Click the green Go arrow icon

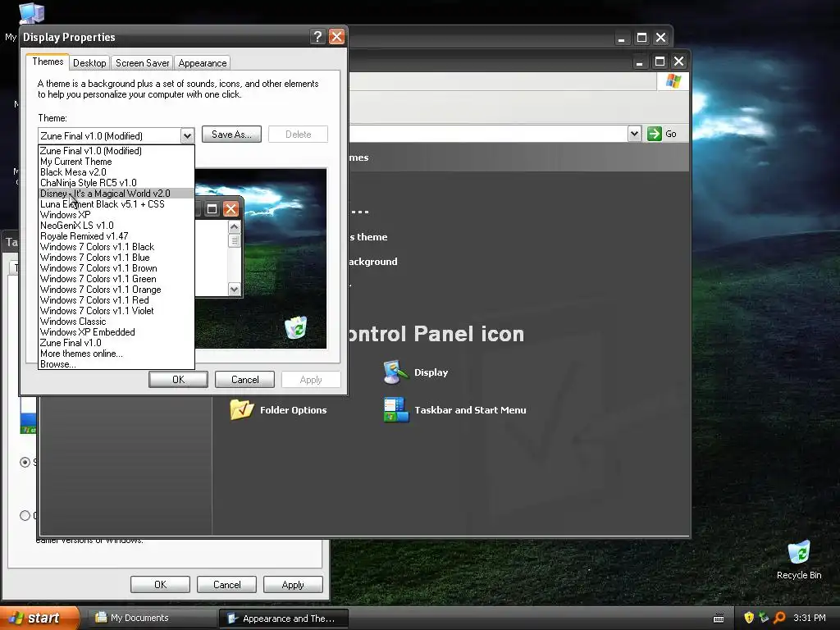(654, 134)
